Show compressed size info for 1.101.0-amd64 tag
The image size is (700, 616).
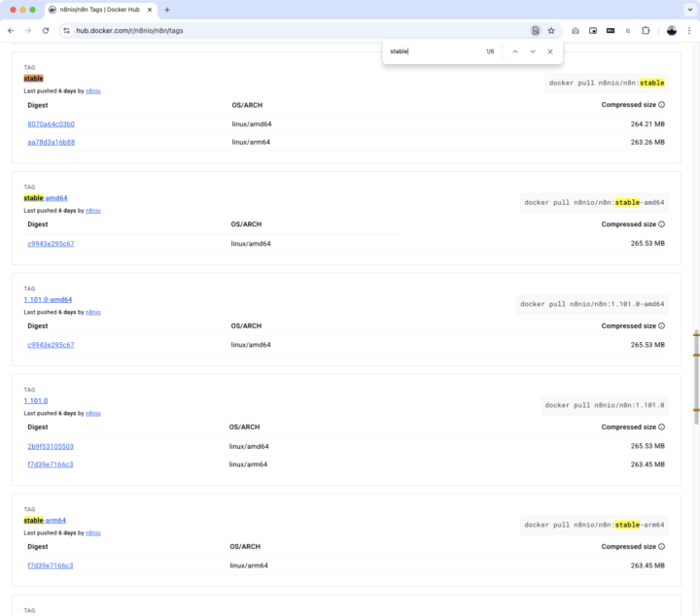[x=662, y=326]
